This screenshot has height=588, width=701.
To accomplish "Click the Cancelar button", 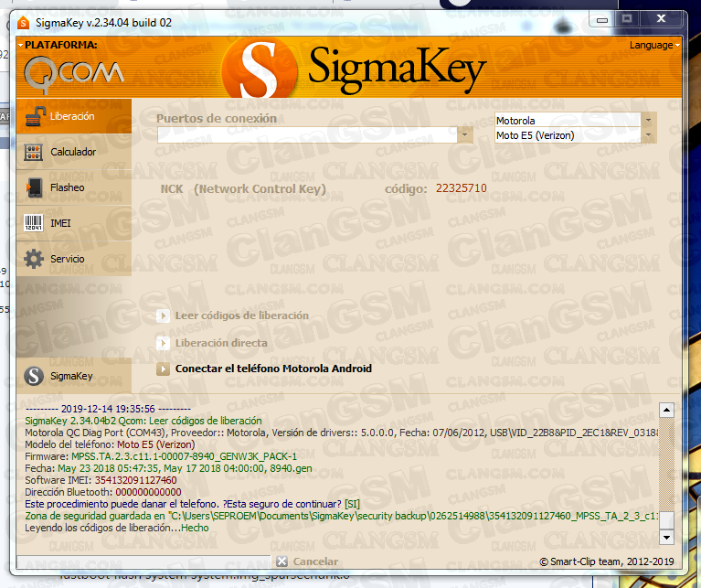I will click(x=315, y=561).
